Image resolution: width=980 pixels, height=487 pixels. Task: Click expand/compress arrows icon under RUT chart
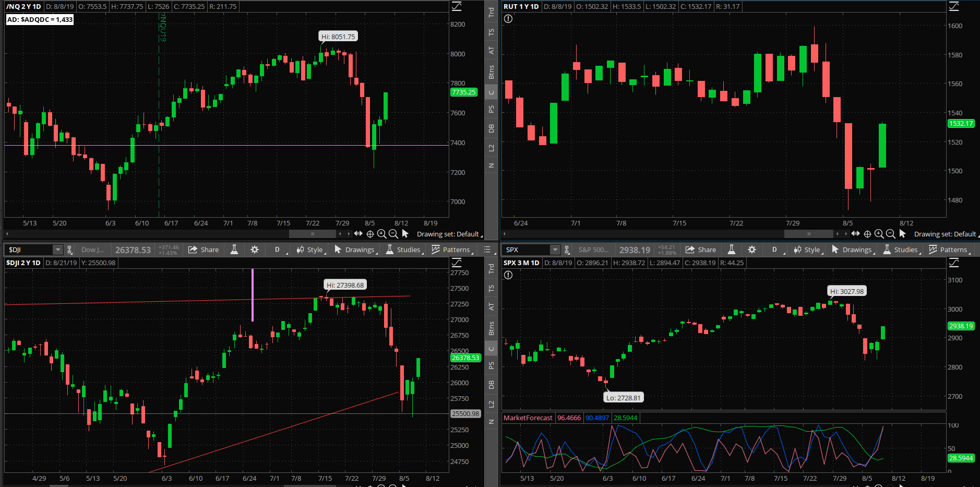click(x=855, y=233)
